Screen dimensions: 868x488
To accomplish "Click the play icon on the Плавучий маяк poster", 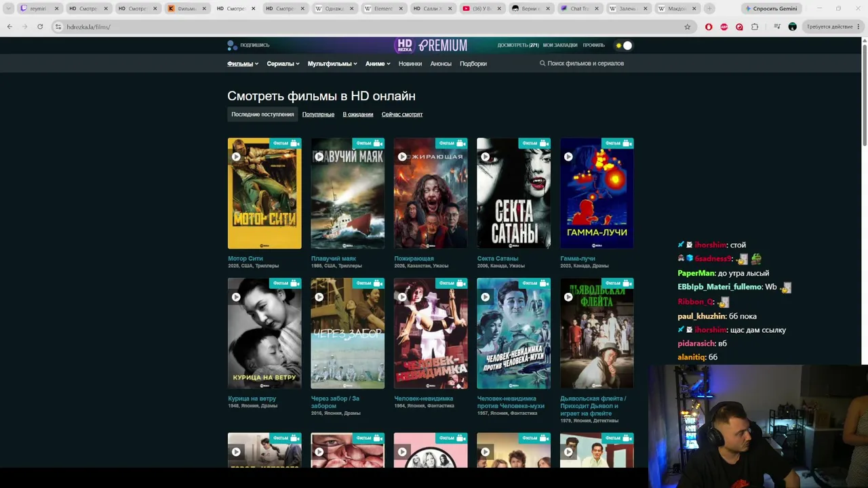I will [319, 157].
